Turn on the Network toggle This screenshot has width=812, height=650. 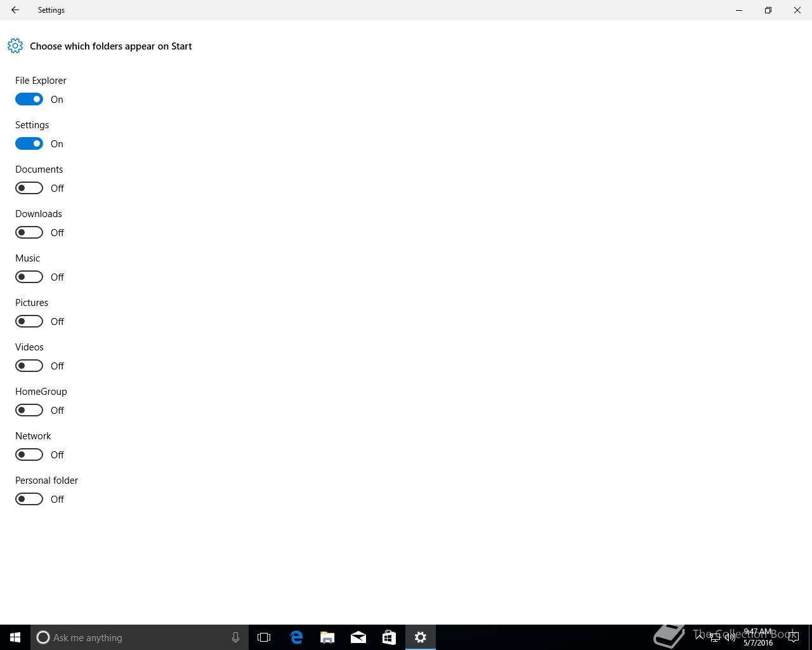coord(29,454)
